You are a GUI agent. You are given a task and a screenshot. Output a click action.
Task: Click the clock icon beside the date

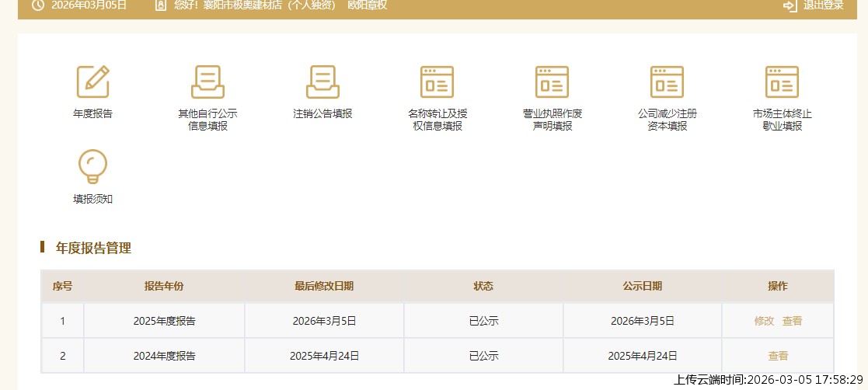pyautogui.click(x=37, y=5)
